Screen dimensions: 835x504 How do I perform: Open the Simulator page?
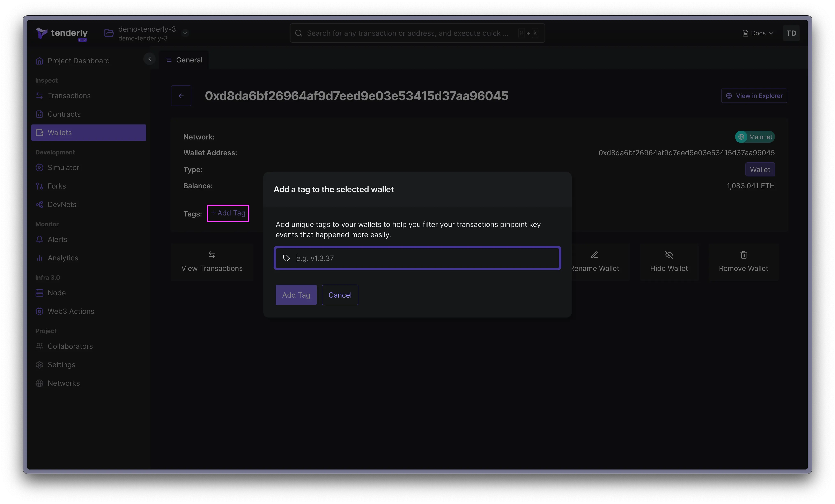89,168
